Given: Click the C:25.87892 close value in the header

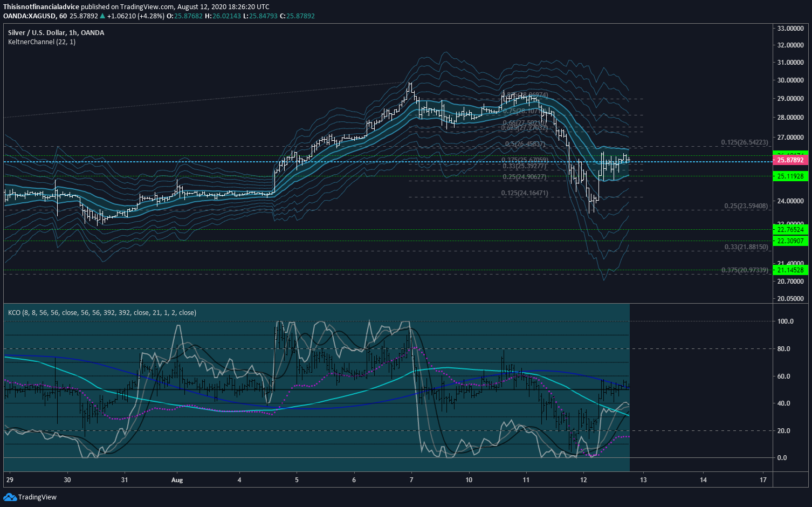Looking at the screenshot, I should coord(297,16).
